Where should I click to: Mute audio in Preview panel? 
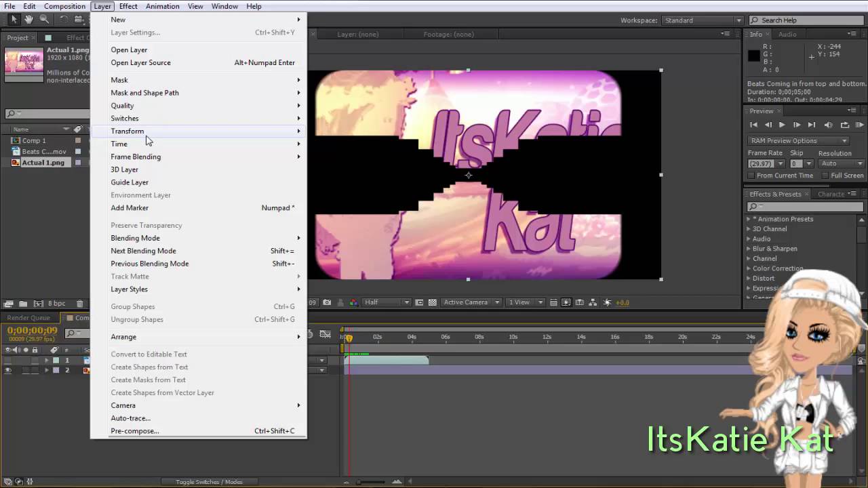[828, 125]
